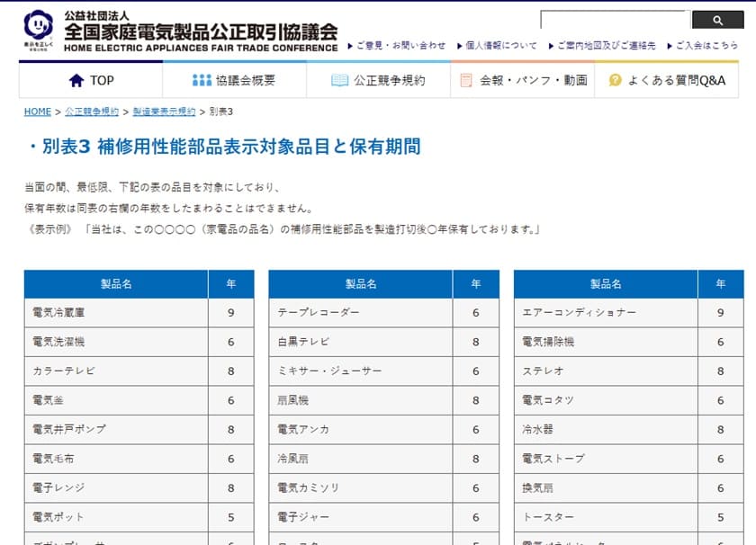This screenshot has width=756, height=545.
Task: Open the よくある質問Q&A tab
Action: click(666, 80)
